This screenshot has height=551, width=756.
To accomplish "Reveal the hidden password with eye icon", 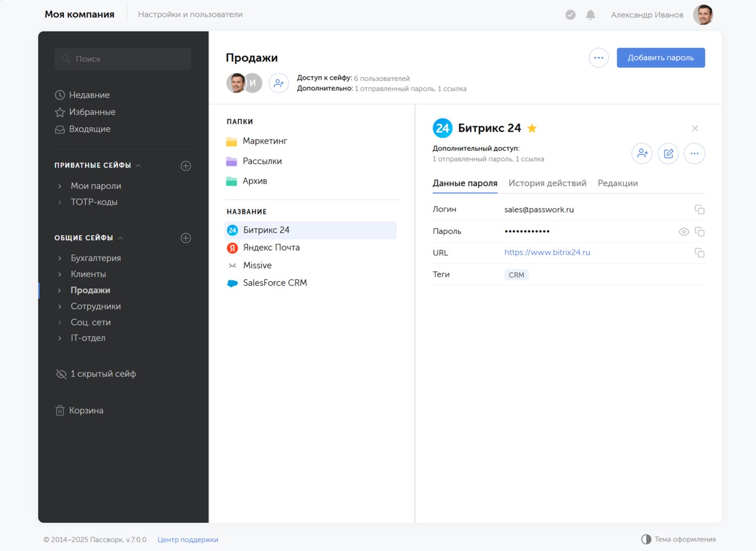I will click(x=683, y=232).
